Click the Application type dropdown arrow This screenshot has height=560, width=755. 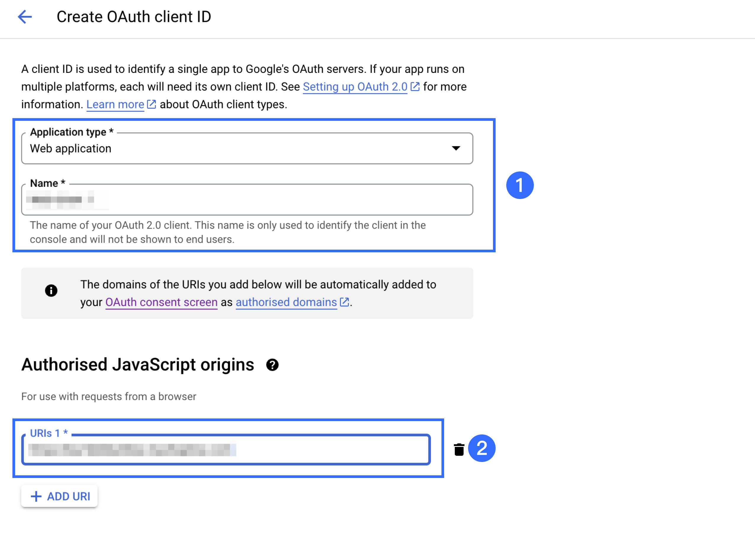[456, 148]
